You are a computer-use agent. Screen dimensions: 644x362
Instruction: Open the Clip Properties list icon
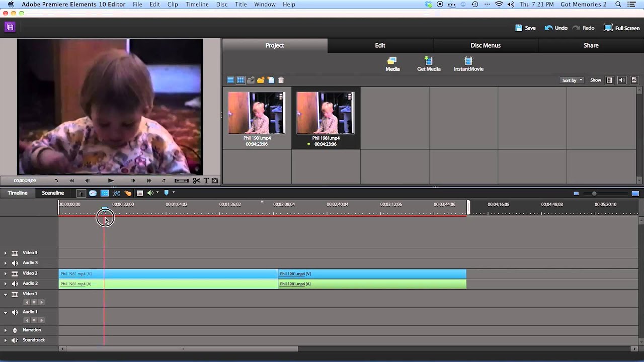(140, 193)
